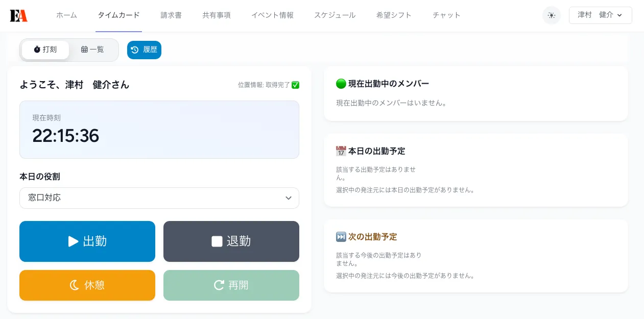
Task: View the 請求書 tab
Action: [x=171, y=15]
